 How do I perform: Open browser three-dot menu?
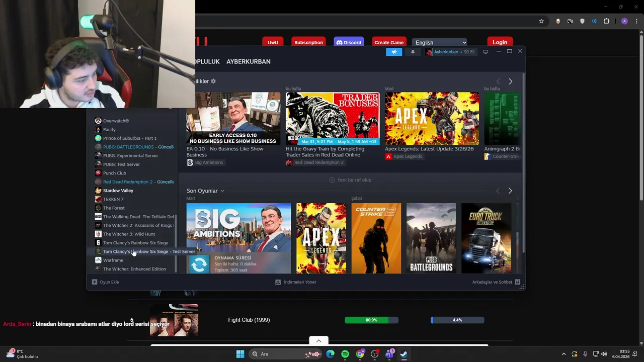tap(636, 21)
